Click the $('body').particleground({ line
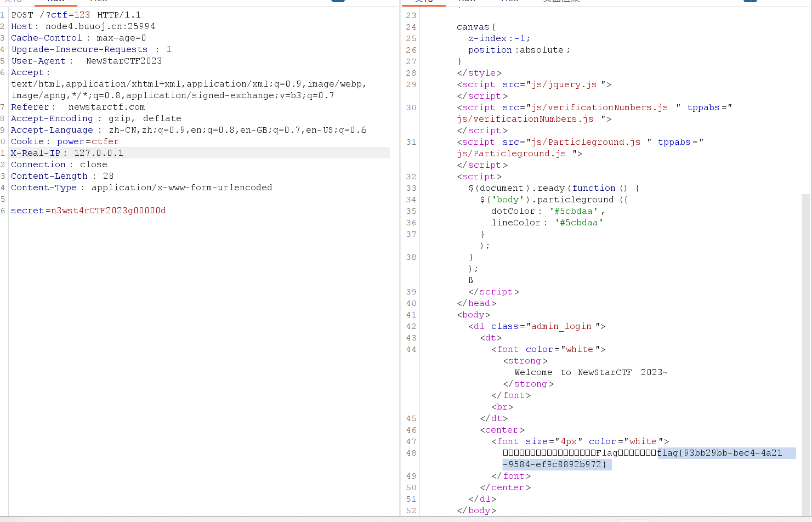 [x=554, y=200]
